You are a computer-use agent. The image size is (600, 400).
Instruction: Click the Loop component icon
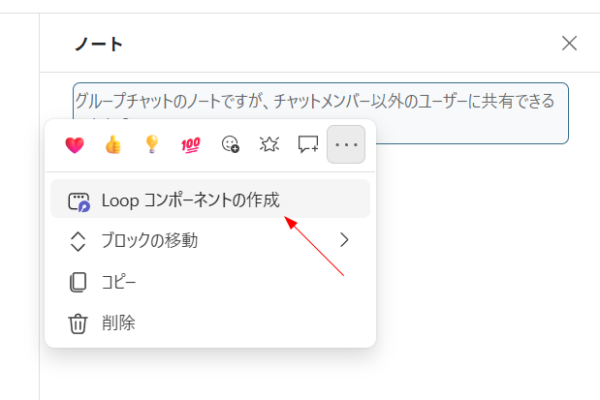coord(78,201)
